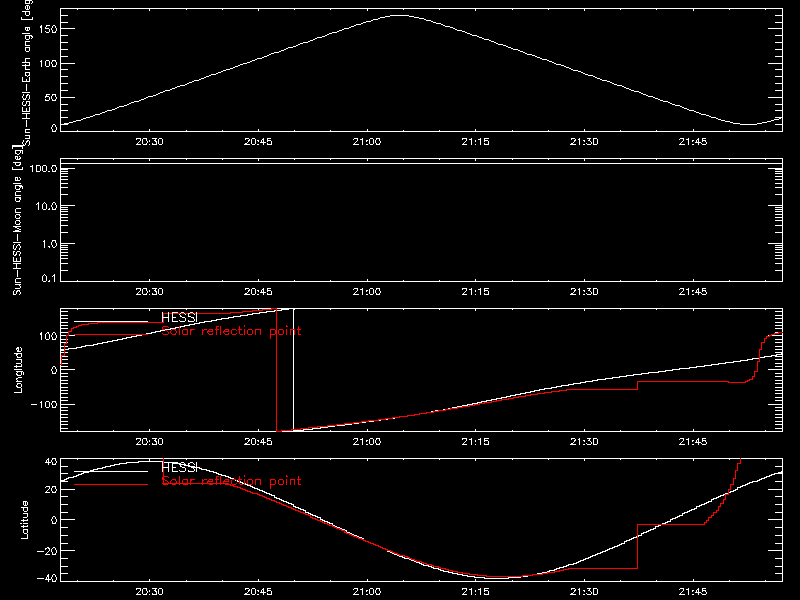Click the Sun-HESSI-Moon angle [deg] axis title
Viewport: 800px width, 600px height.
tap(17, 220)
